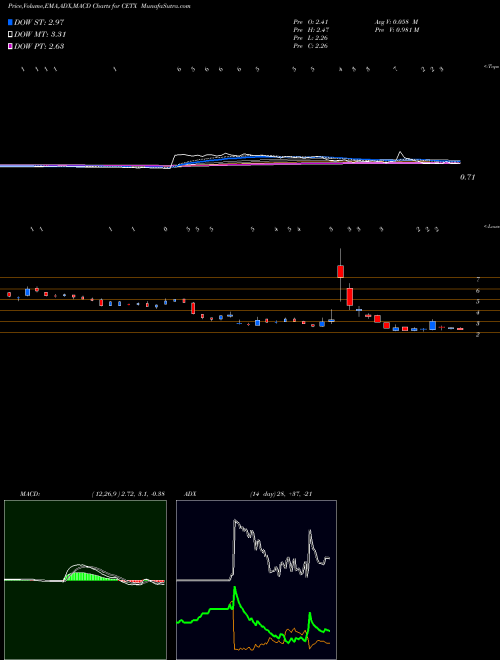The image size is (500, 660).
Task: Click the 'Pre O: 2.41' value
Action: tap(311, 22)
